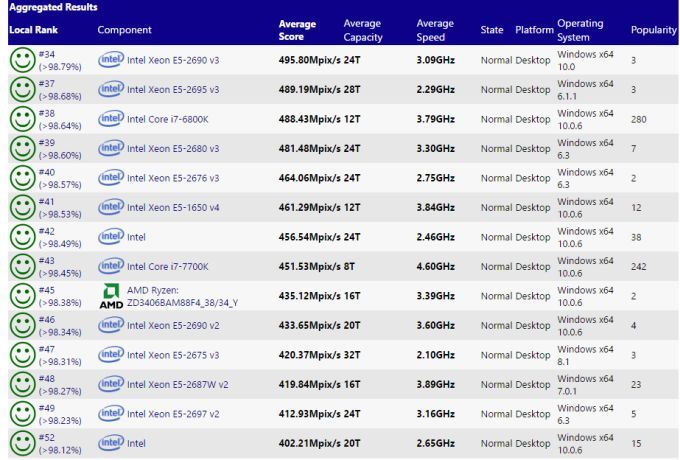This screenshot has width=680, height=460.
Task: Click the Operating System column header
Action: click(580, 30)
